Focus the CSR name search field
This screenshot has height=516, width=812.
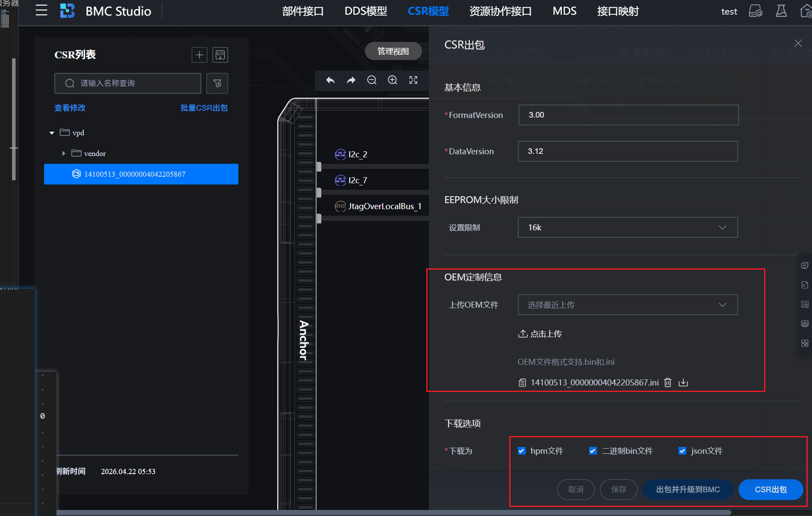click(x=128, y=83)
